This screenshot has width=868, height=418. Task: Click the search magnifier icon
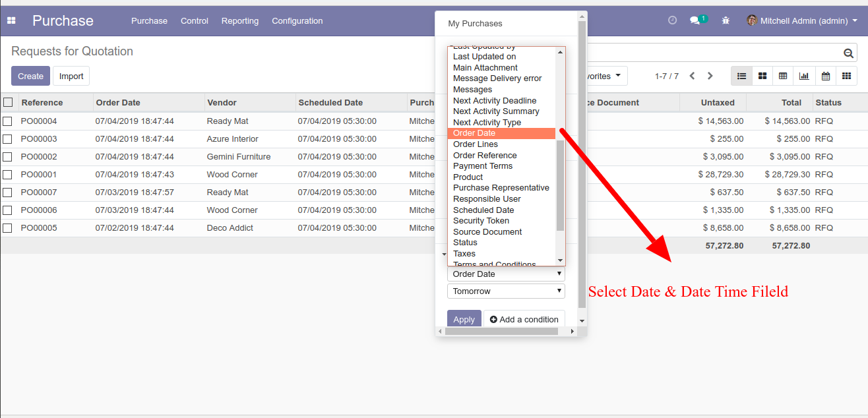coord(849,53)
